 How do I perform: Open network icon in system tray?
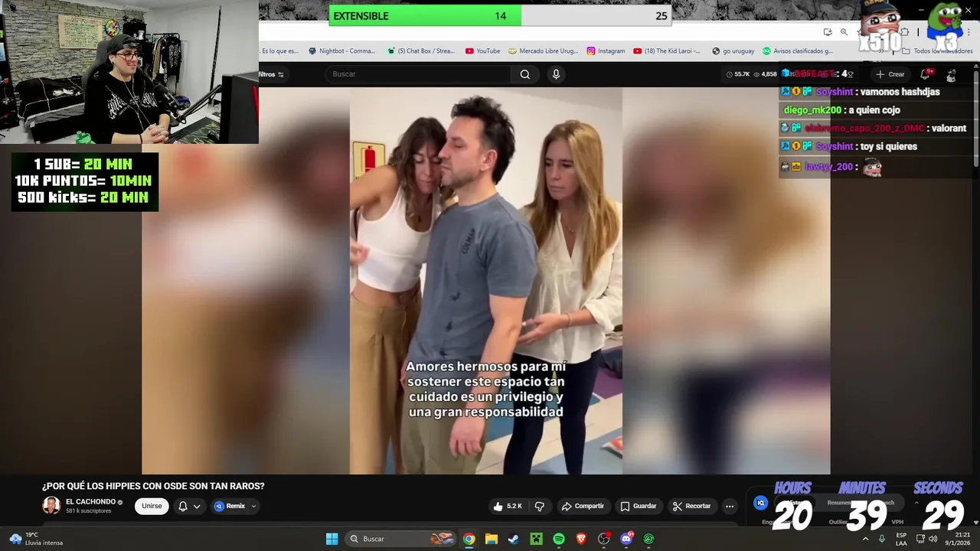click(921, 539)
